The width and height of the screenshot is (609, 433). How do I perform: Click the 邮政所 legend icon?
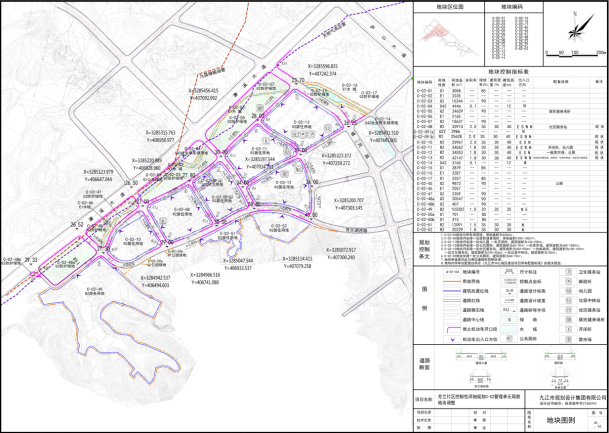(568, 282)
